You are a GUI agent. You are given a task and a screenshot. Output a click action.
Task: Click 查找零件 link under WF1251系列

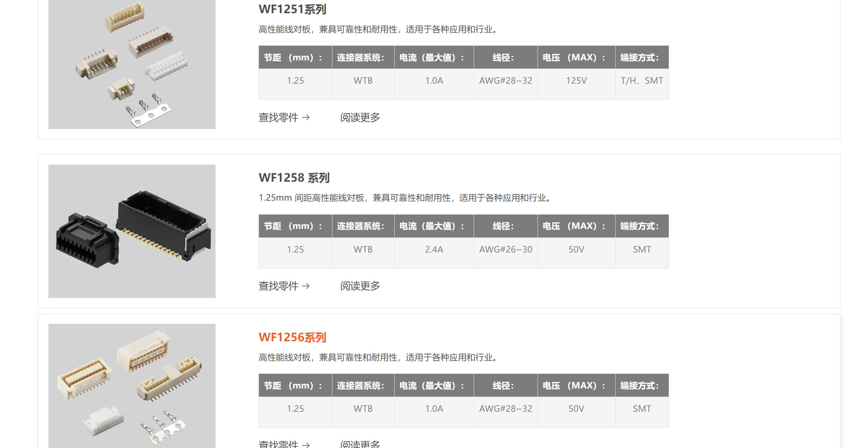tap(284, 118)
